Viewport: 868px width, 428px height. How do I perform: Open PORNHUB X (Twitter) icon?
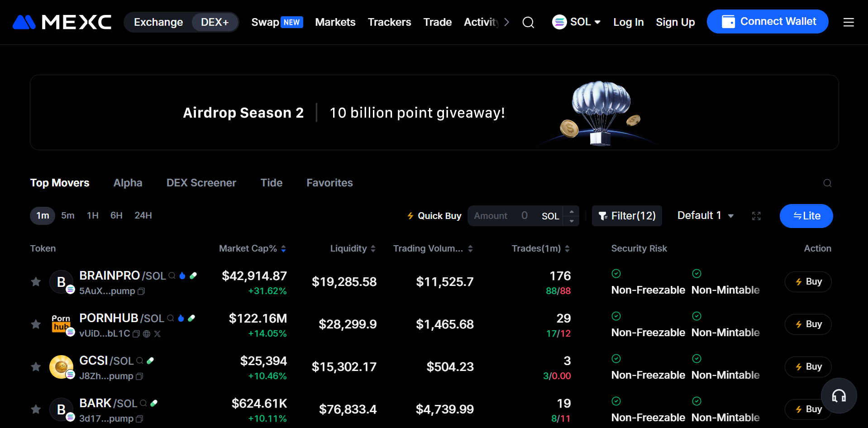click(157, 334)
